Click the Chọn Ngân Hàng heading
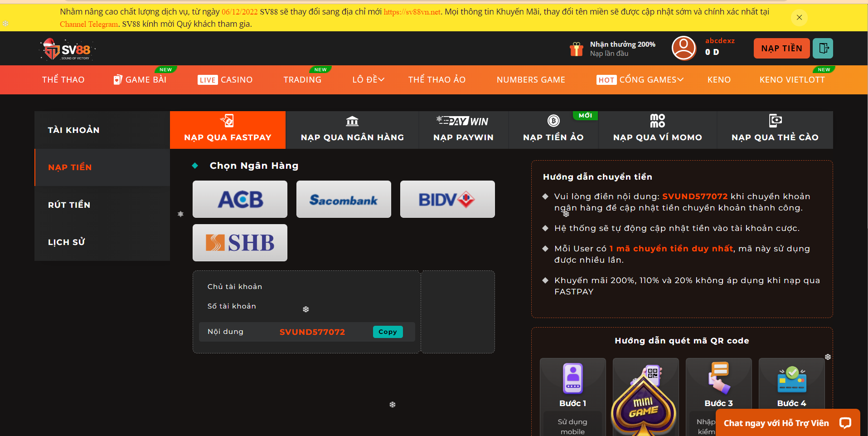Image resolution: width=868 pixels, height=436 pixels. click(254, 166)
